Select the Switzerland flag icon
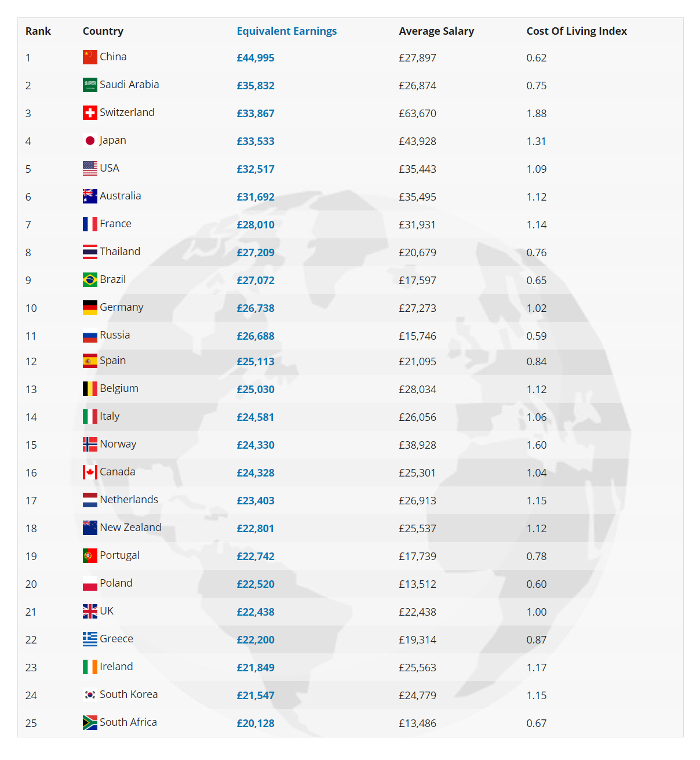700x760 pixels. 90,112
